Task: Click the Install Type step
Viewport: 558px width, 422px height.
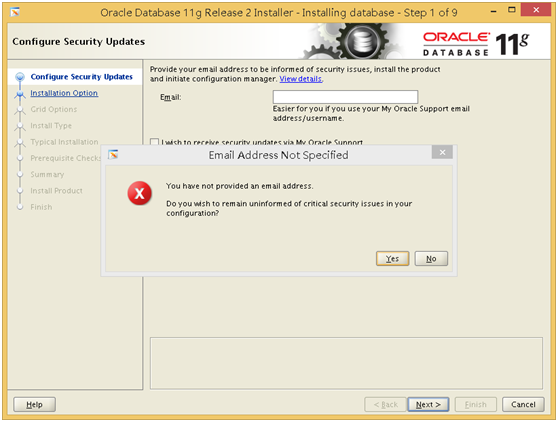Action: [x=51, y=126]
